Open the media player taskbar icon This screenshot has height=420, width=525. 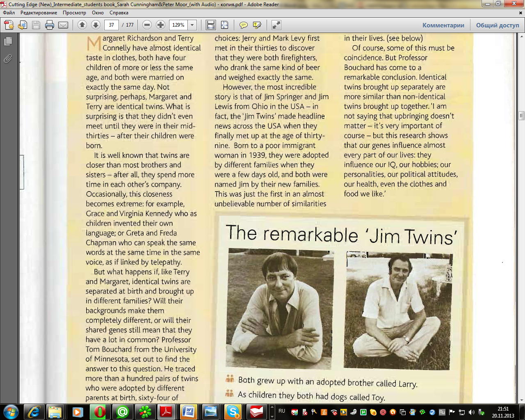[x=78, y=412]
